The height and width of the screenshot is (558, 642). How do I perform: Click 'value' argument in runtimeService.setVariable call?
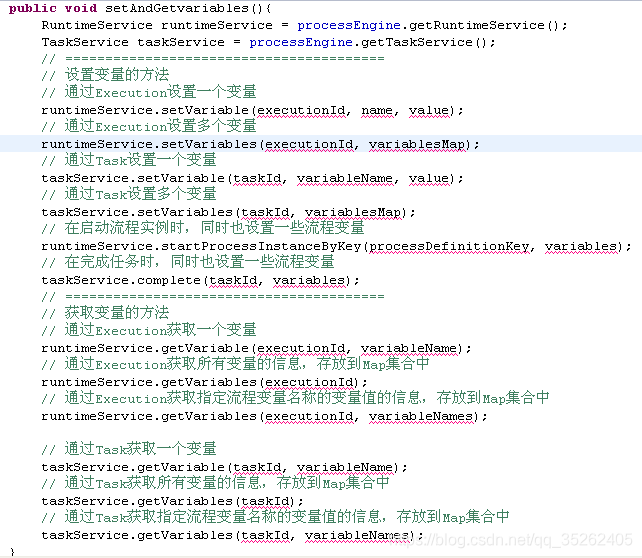coord(429,111)
